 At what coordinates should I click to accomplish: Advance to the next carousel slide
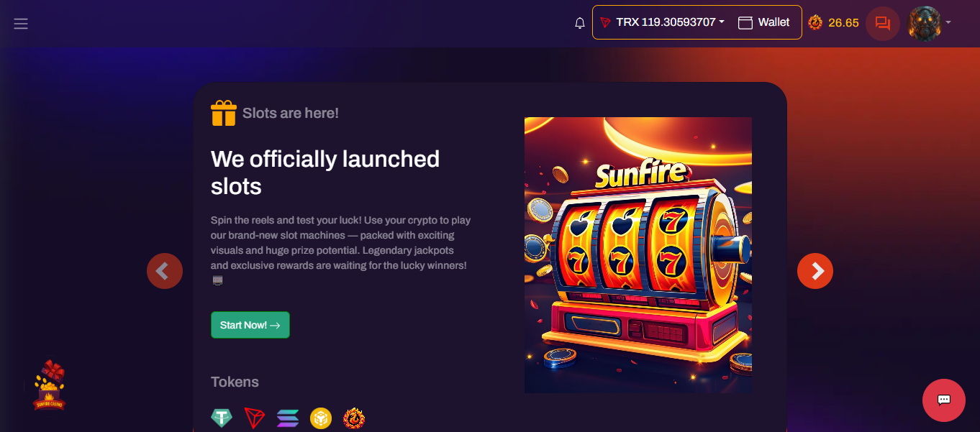[x=815, y=271]
